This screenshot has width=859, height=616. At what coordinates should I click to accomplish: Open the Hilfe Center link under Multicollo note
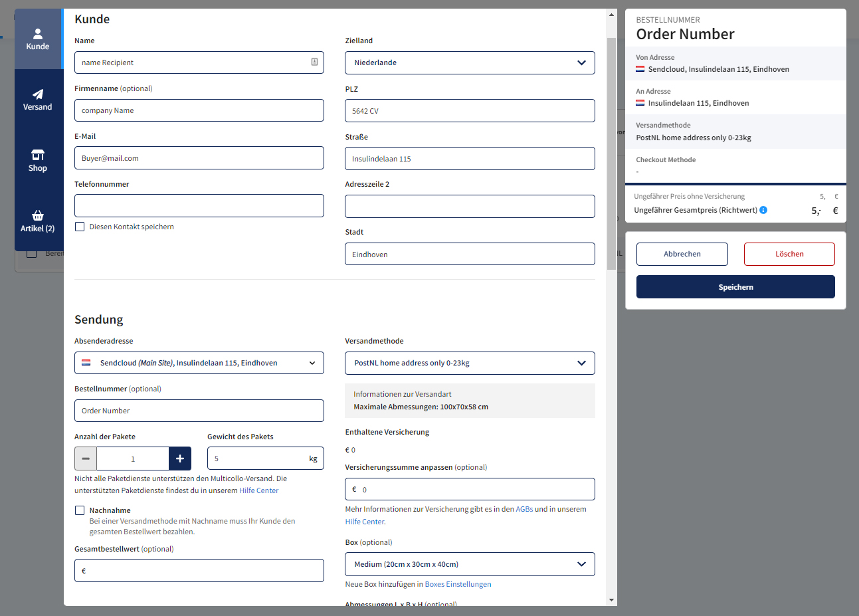coord(259,490)
